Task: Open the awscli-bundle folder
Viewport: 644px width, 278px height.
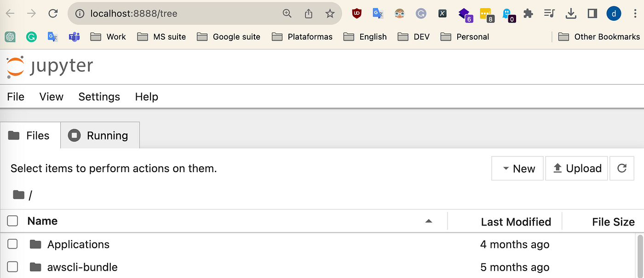Action: 82,267
